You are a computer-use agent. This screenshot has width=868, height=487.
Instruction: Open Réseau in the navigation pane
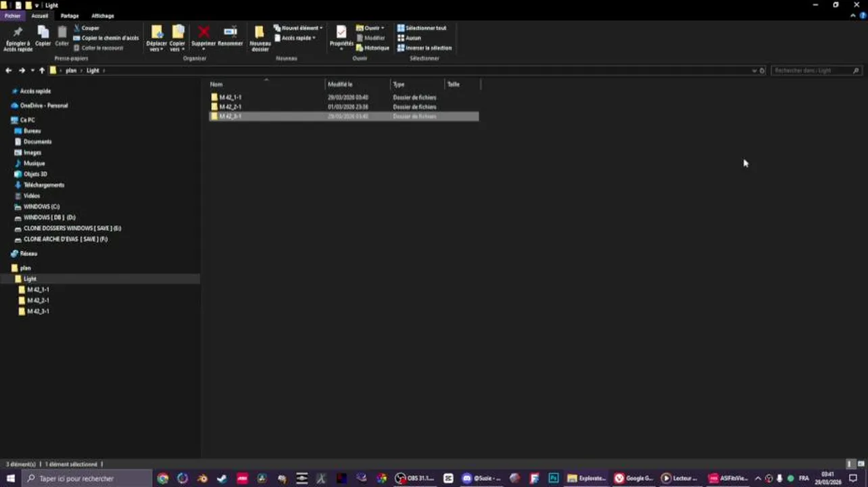click(x=28, y=254)
